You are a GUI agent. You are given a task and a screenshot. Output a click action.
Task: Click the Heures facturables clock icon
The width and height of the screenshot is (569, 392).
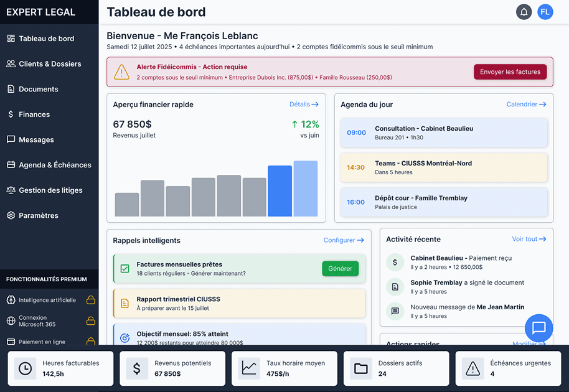(25, 368)
